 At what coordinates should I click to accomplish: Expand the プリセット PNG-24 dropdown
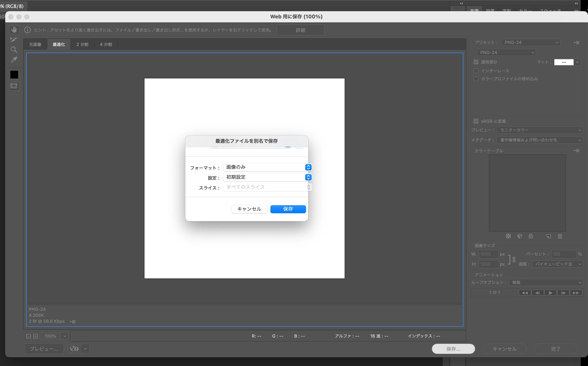(530, 42)
